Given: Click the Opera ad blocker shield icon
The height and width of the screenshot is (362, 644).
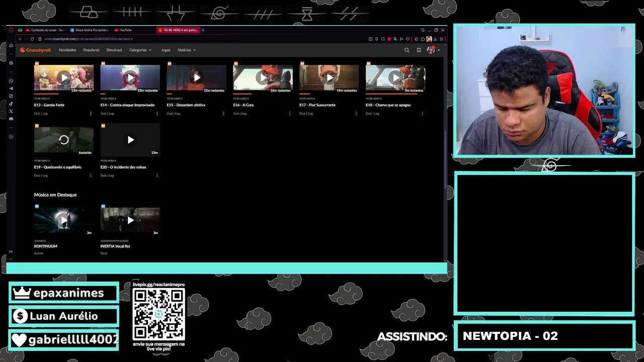Looking at the screenshot, I should click(389, 39).
